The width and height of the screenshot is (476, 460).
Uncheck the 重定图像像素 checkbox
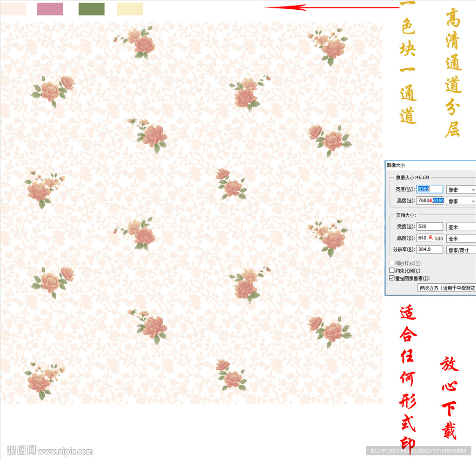392,278
